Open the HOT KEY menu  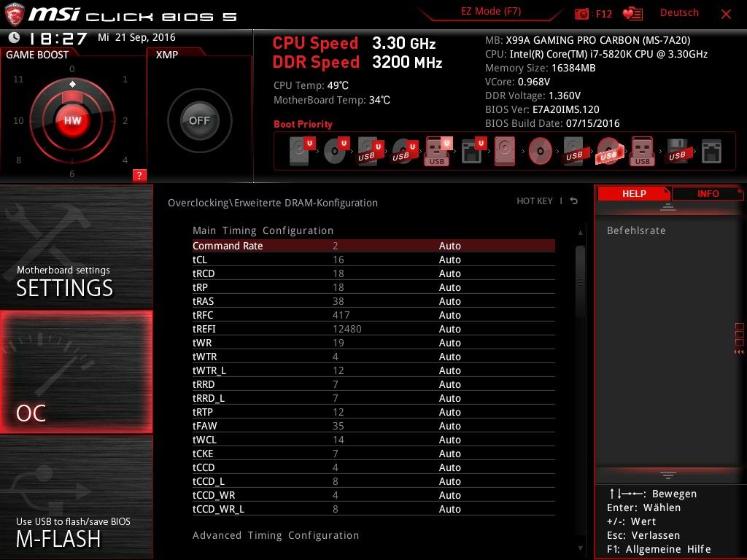click(x=535, y=201)
